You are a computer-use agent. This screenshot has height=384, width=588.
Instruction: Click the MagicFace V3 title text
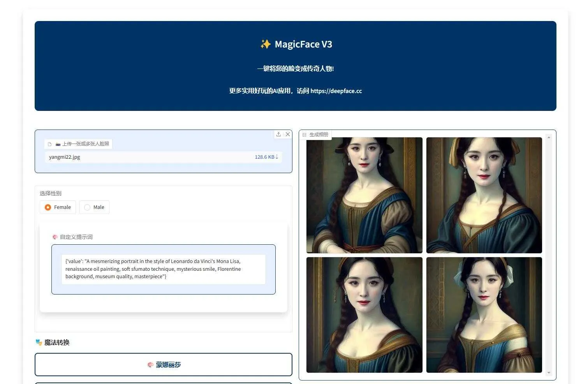(303, 44)
